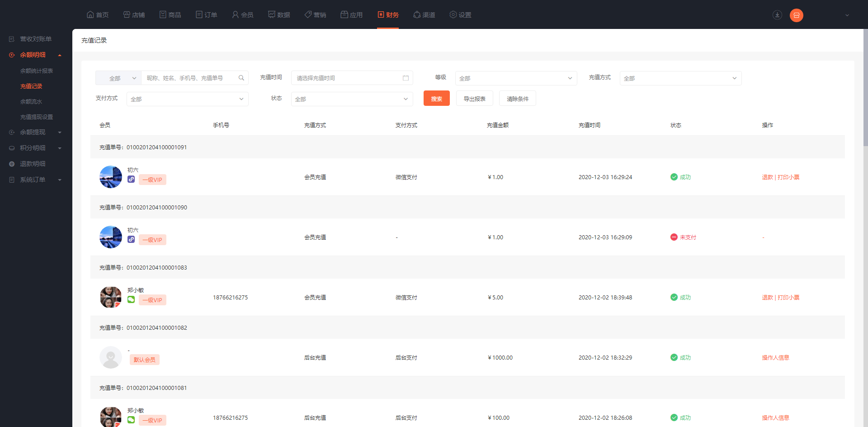
Task: Click the orange 搜索 button
Action: tap(437, 98)
